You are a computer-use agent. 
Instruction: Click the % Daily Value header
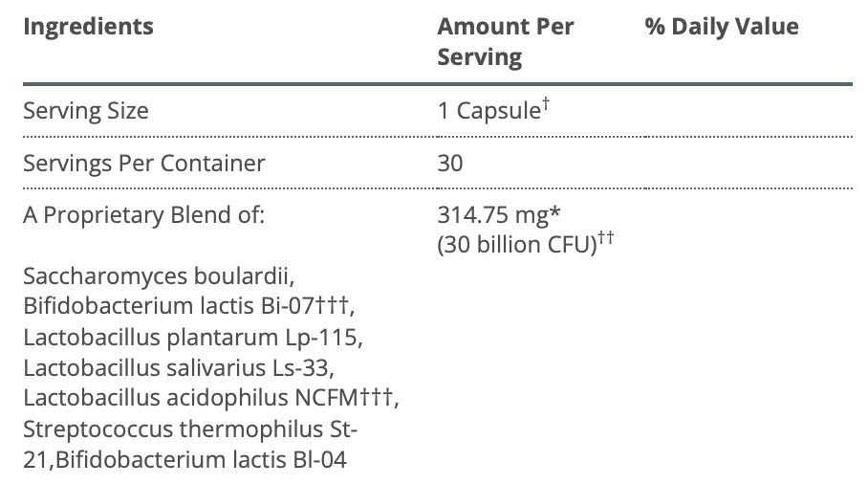click(721, 27)
